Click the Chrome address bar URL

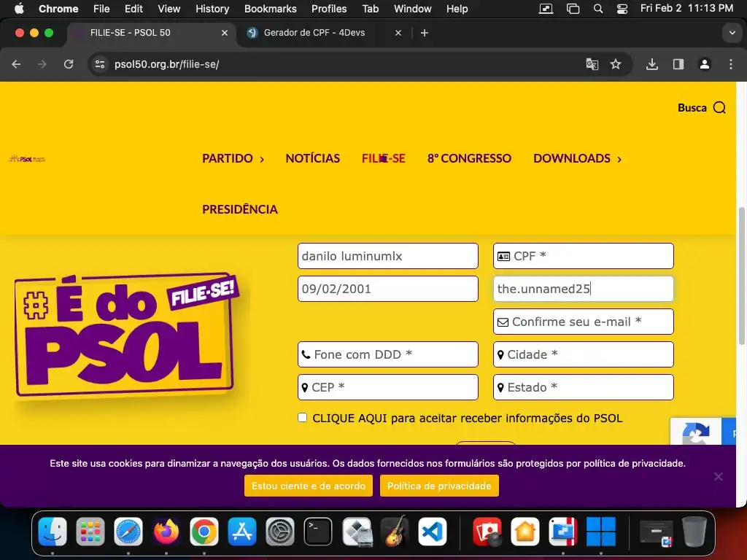(166, 64)
